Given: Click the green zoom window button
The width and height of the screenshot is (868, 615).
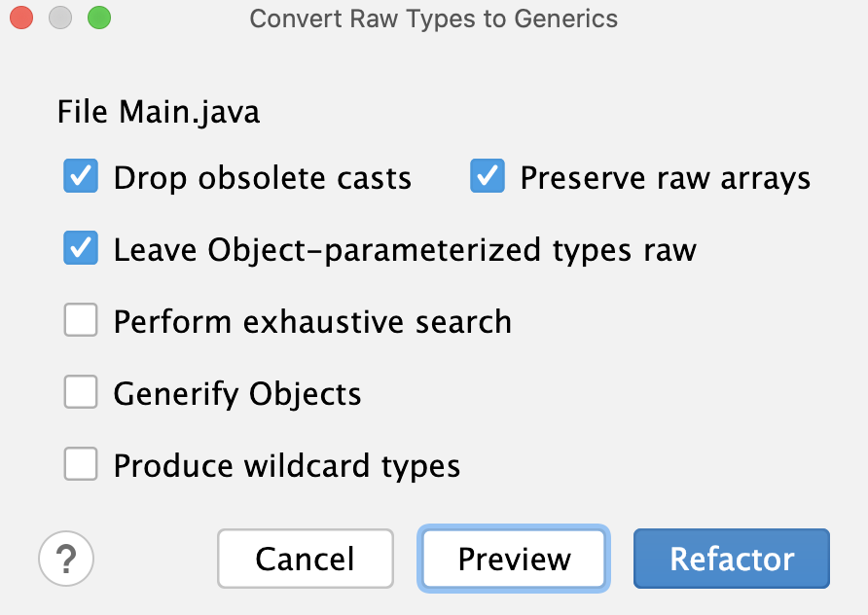Looking at the screenshot, I should click(99, 18).
